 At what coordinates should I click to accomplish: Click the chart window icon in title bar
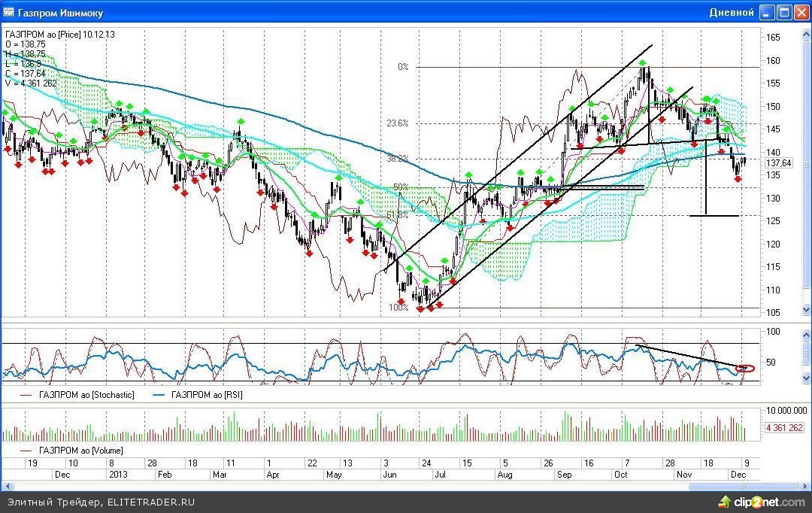[9, 13]
